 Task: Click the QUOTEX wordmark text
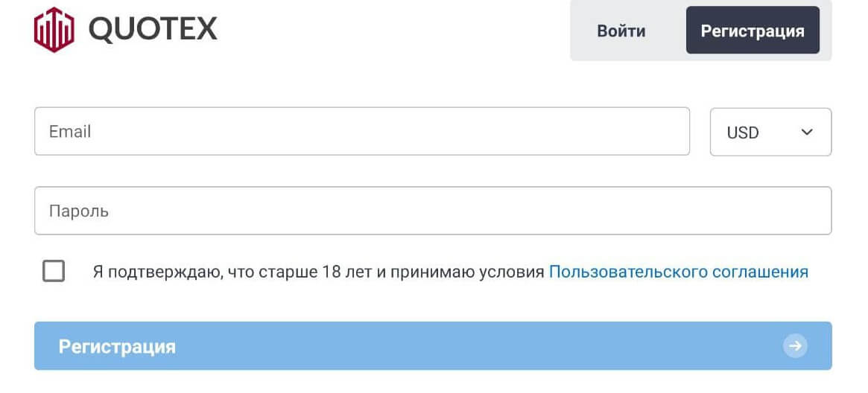[153, 30]
